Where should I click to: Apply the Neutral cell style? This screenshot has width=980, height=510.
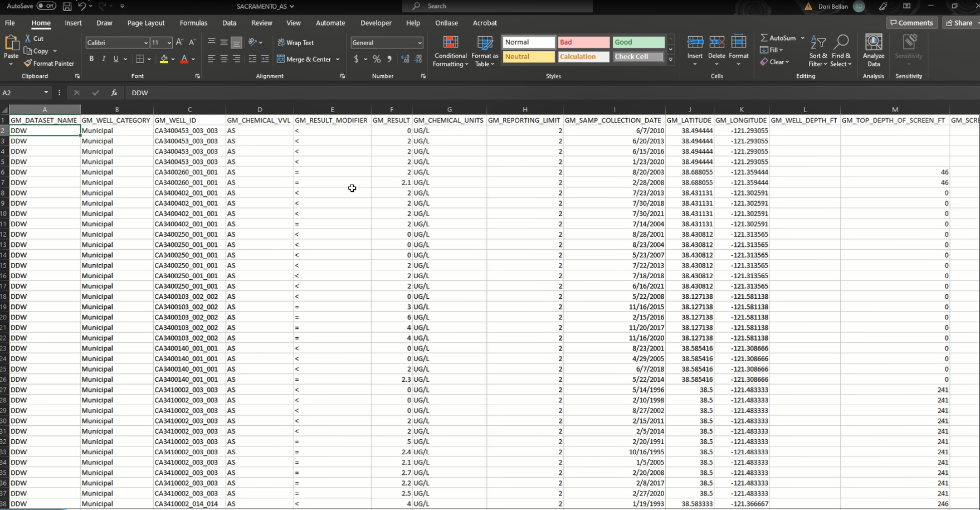(x=529, y=57)
